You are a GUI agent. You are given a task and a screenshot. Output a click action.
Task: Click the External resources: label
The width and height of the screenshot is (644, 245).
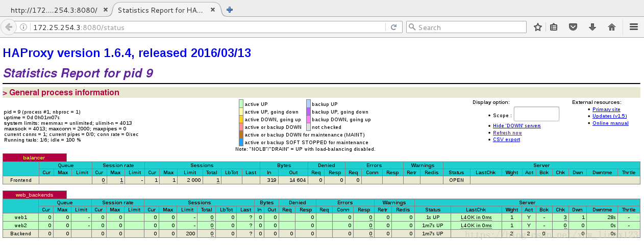pos(597,102)
